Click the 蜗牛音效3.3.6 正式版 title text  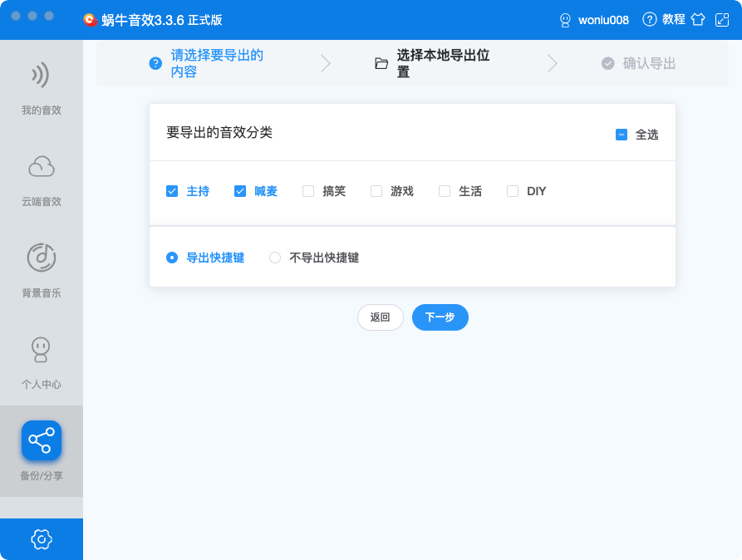click(x=162, y=20)
